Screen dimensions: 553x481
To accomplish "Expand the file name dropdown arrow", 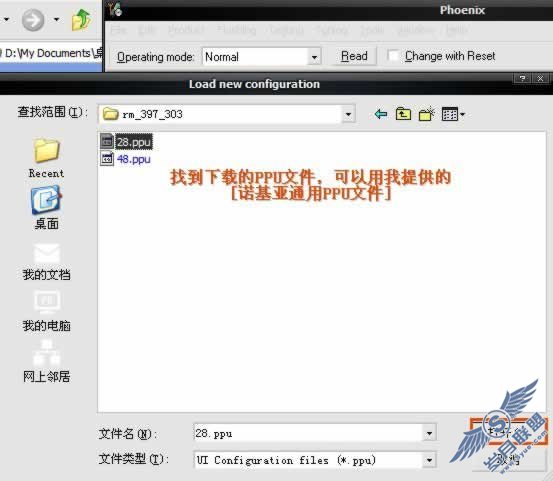I will coord(429,433).
